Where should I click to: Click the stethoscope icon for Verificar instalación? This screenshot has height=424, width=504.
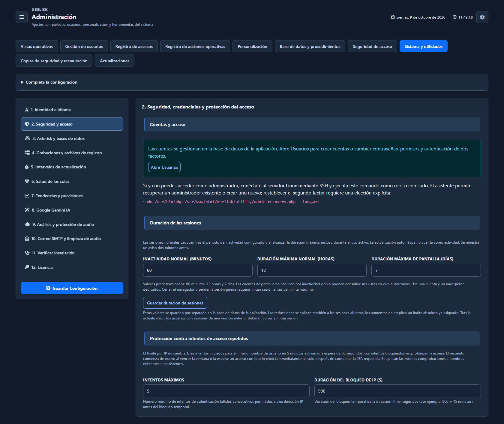[x=27, y=253]
